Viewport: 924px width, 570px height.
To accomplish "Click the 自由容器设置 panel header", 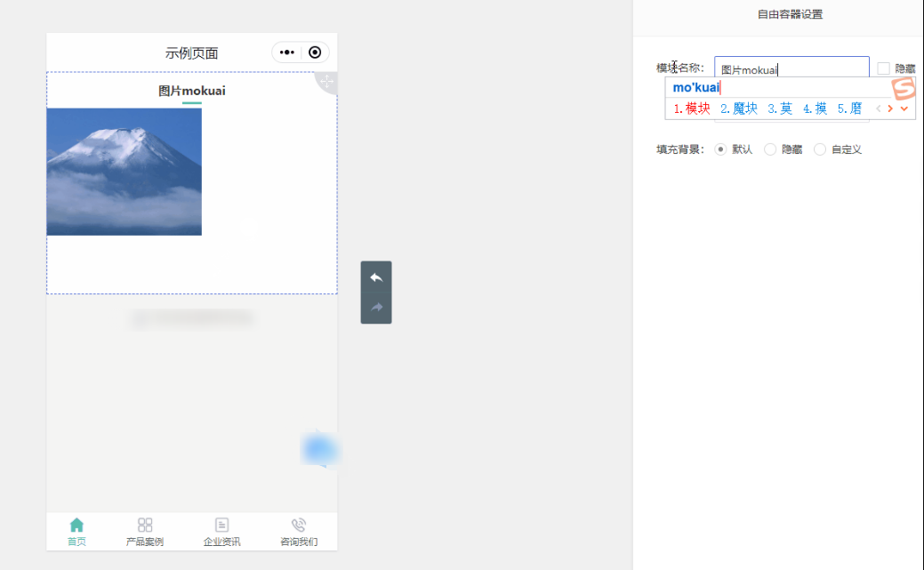I will [x=790, y=14].
